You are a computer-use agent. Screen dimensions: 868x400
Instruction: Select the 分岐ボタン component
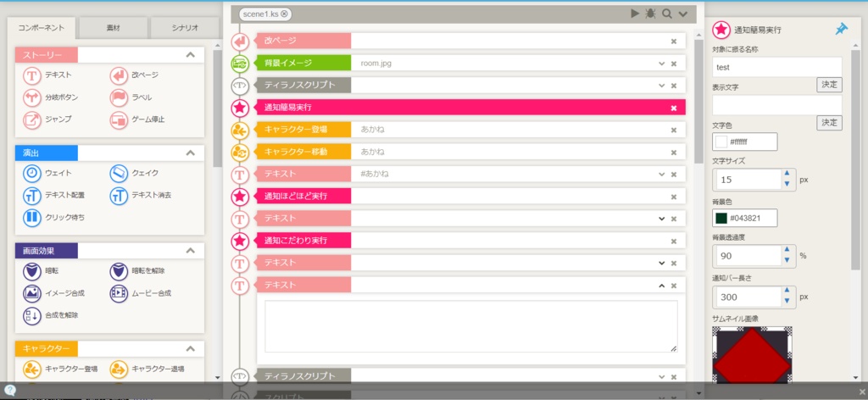pyautogui.click(x=50, y=97)
